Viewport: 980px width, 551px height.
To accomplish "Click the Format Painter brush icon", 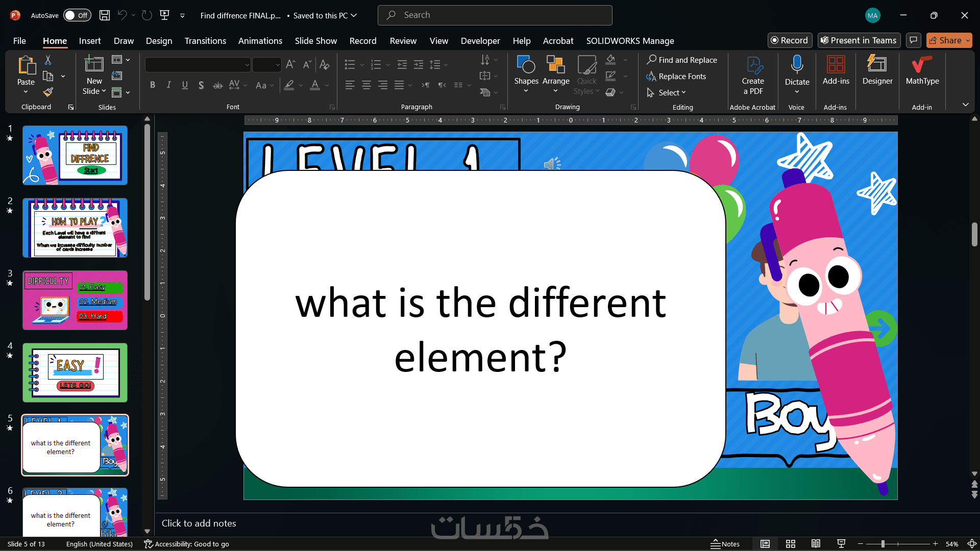I will point(48,92).
